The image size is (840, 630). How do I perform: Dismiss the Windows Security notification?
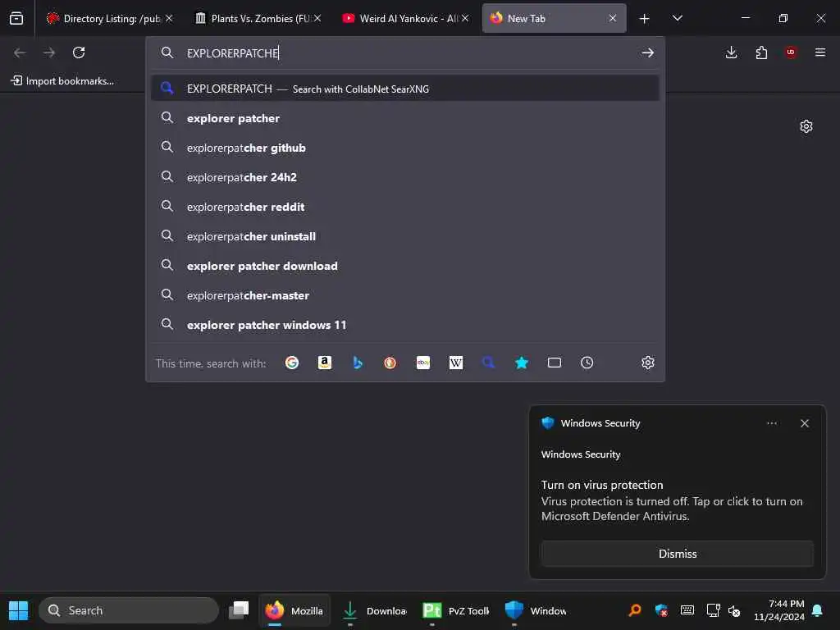pos(677,554)
